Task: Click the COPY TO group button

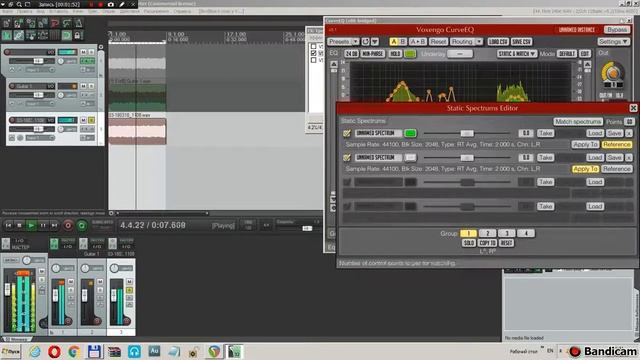Action: pyautogui.click(x=487, y=243)
